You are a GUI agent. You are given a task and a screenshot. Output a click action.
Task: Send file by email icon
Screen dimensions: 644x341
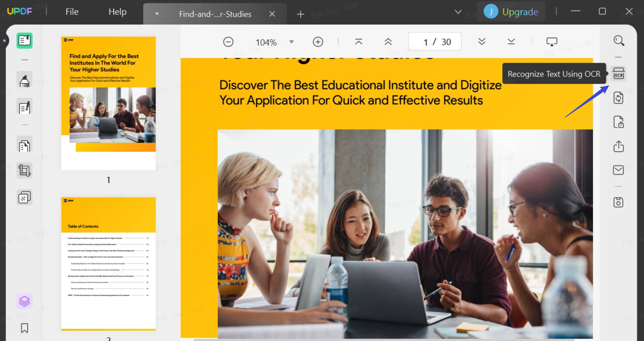click(x=618, y=170)
